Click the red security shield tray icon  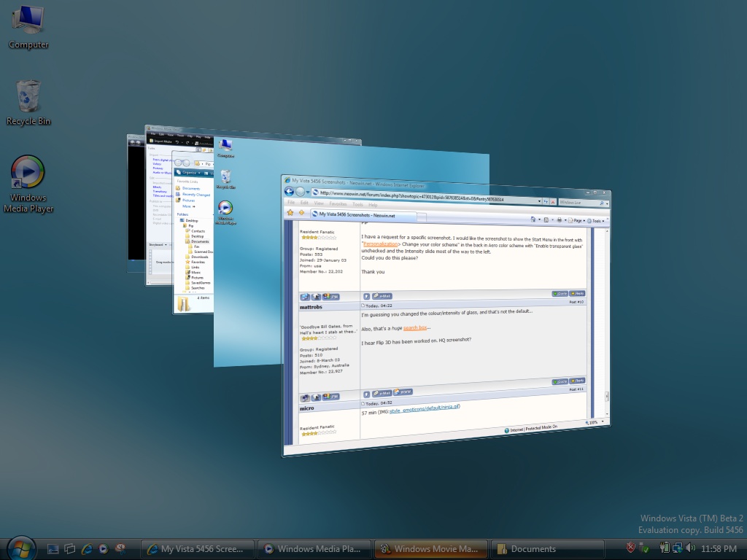[630, 548]
